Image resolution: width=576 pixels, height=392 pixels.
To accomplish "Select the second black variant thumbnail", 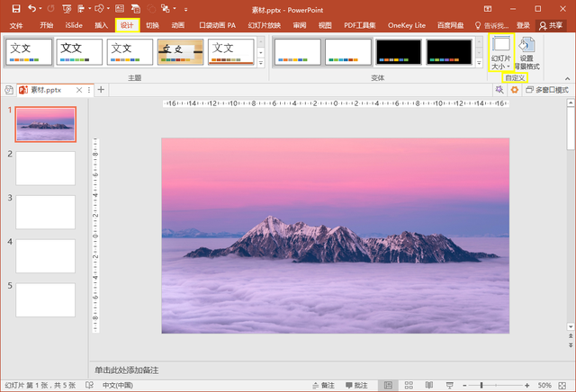I will coord(449,52).
